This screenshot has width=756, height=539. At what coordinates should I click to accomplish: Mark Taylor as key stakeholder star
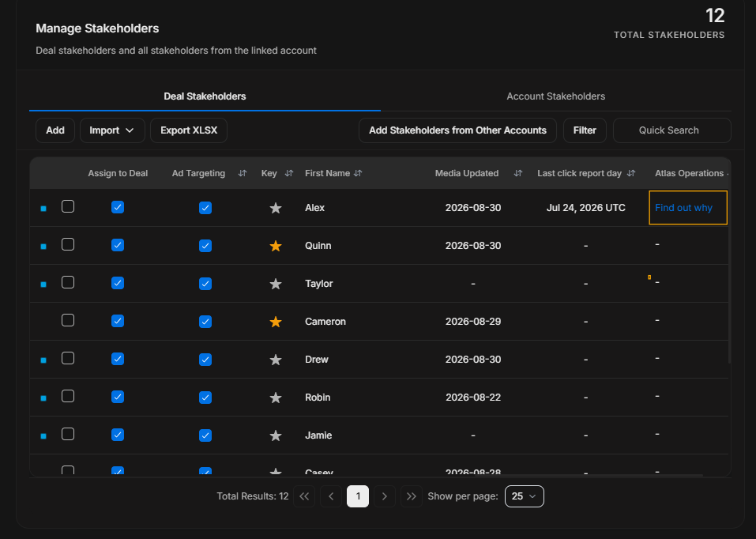[275, 284]
